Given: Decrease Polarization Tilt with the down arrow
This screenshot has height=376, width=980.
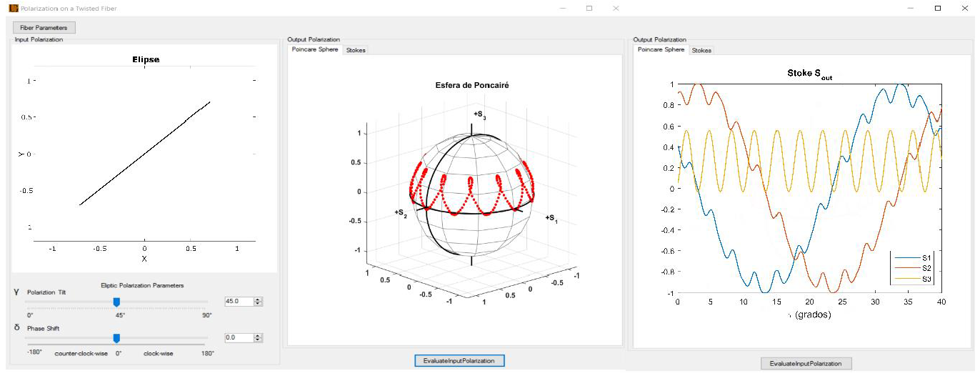Looking at the screenshot, I should coord(259,305).
